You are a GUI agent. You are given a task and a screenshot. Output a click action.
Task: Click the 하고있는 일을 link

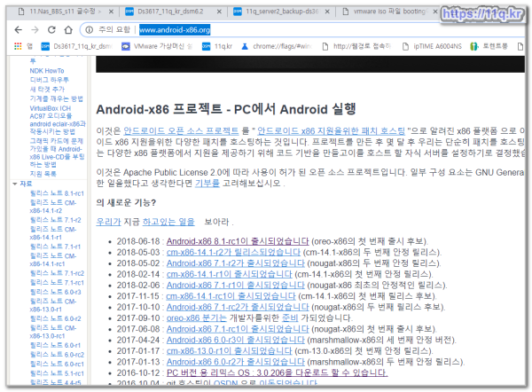(168, 222)
